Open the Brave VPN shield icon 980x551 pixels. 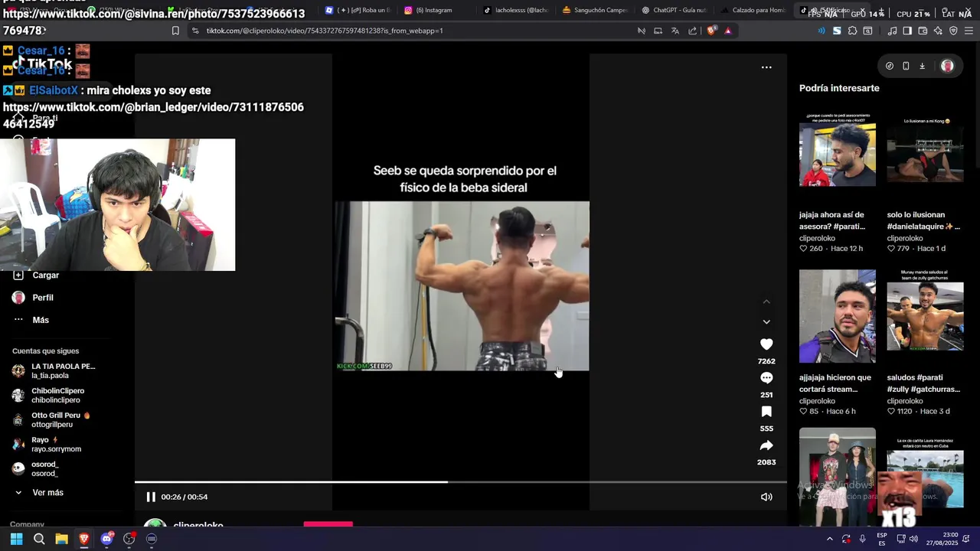[953, 31]
